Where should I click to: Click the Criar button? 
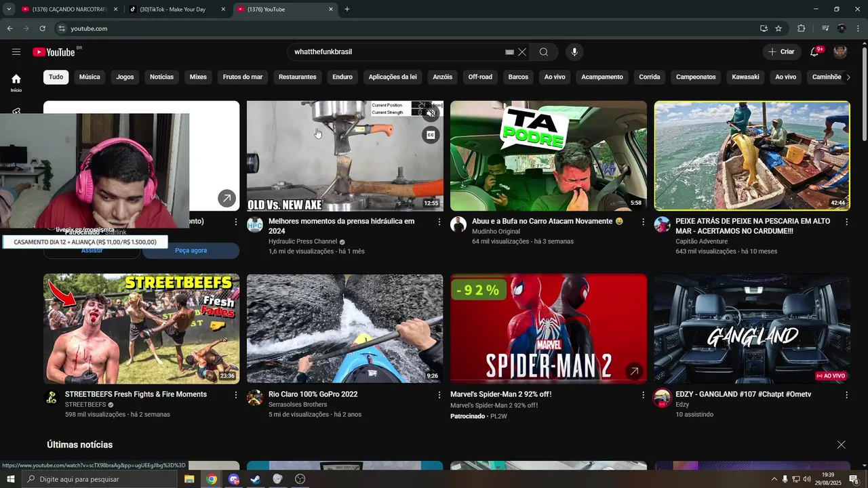781,52
